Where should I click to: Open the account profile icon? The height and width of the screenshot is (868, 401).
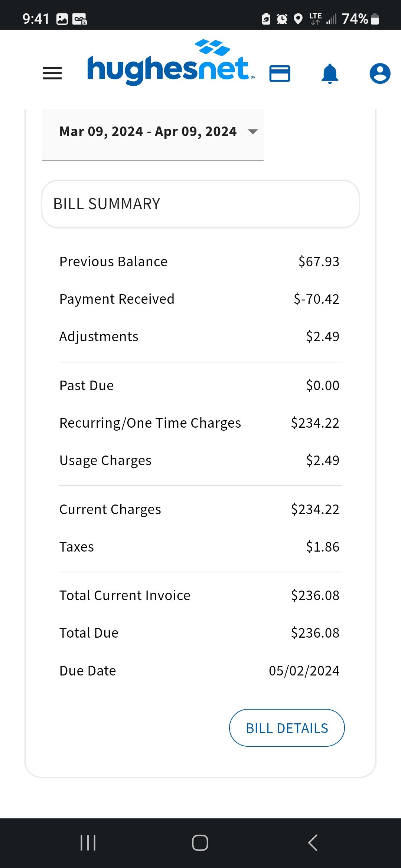click(380, 73)
